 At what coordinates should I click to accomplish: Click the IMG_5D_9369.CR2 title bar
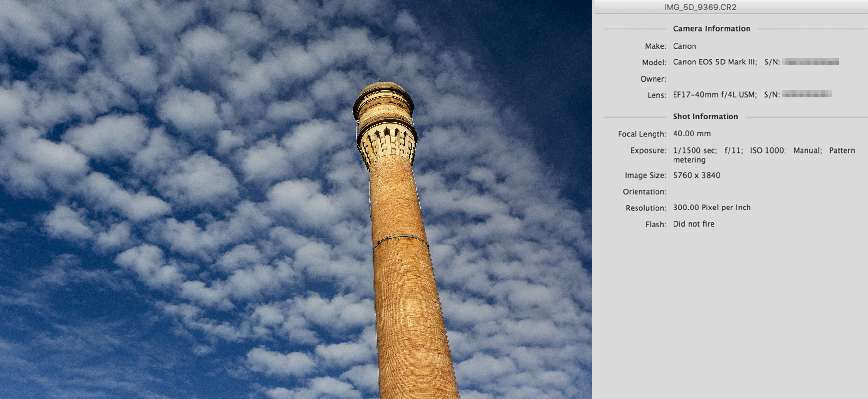coord(700,7)
